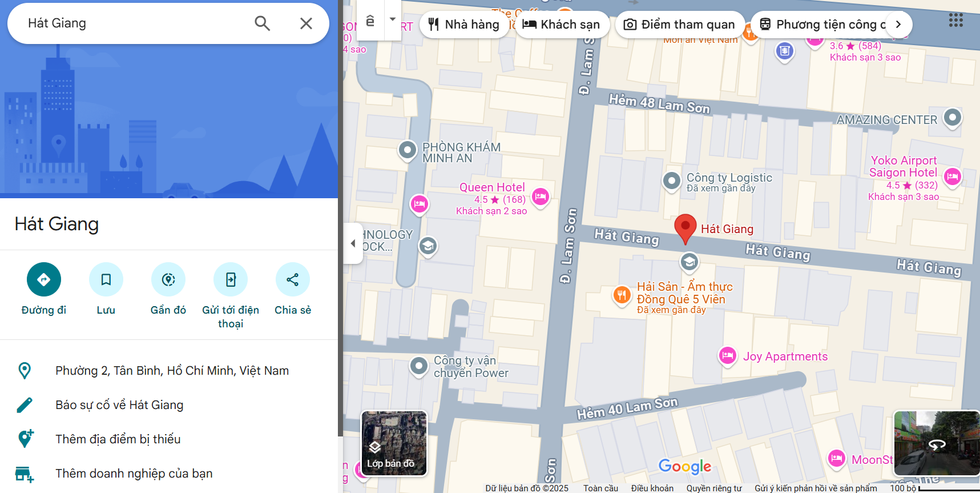980x493 pixels.
Task: Click Công ty vận chuyển Power marker
Action: click(x=419, y=366)
